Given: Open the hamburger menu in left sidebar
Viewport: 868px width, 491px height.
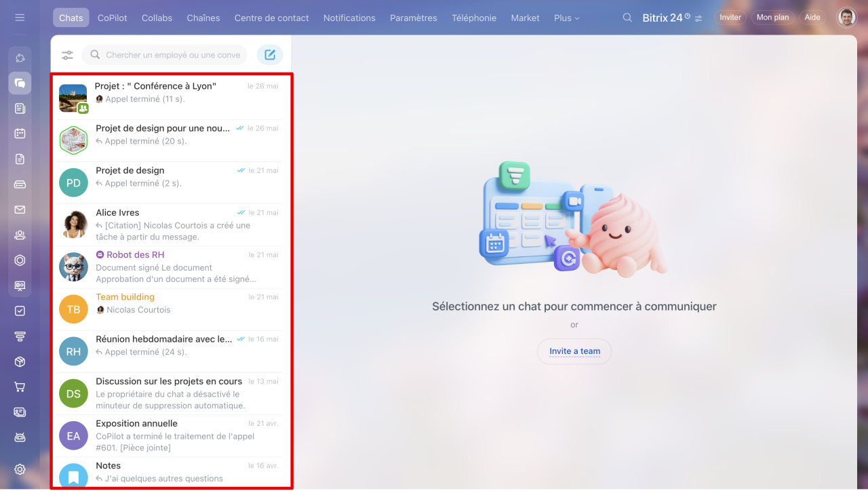Looking at the screenshot, I should pos(20,18).
